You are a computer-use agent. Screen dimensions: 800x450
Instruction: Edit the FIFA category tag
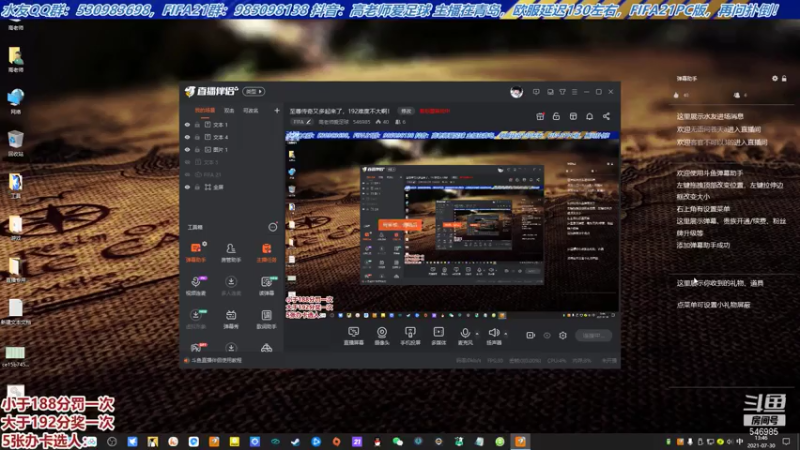point(302,122)
